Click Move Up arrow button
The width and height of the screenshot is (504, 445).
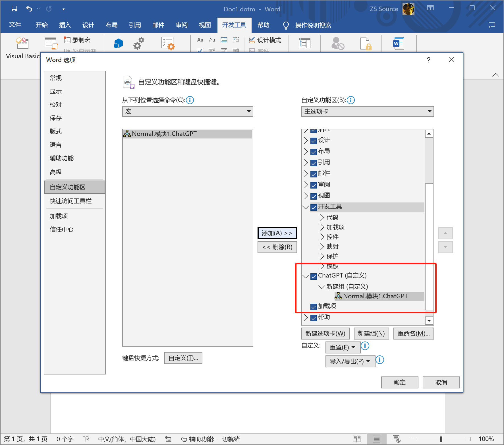[445, 233]
